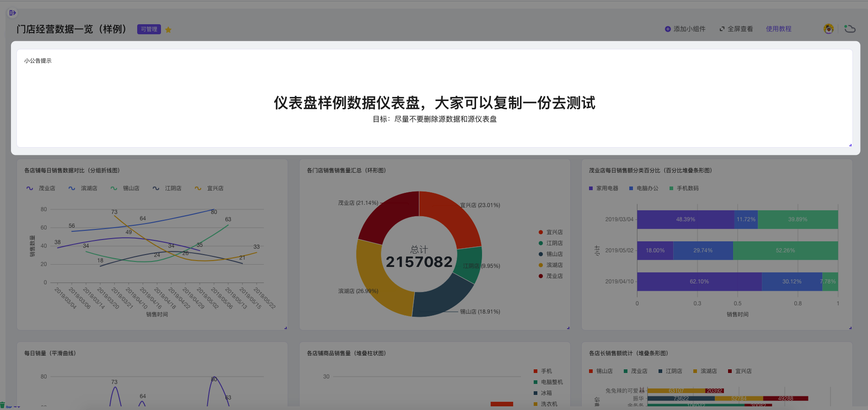
Task: Click the fullscreen icon beside 全屏查看
Action: [x=722, y=29]
